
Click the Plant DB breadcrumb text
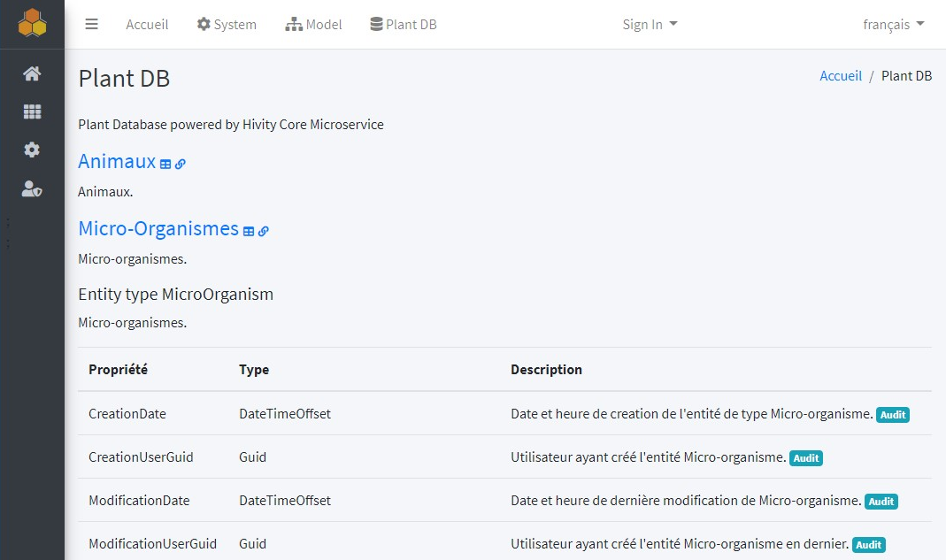[906, 76]
